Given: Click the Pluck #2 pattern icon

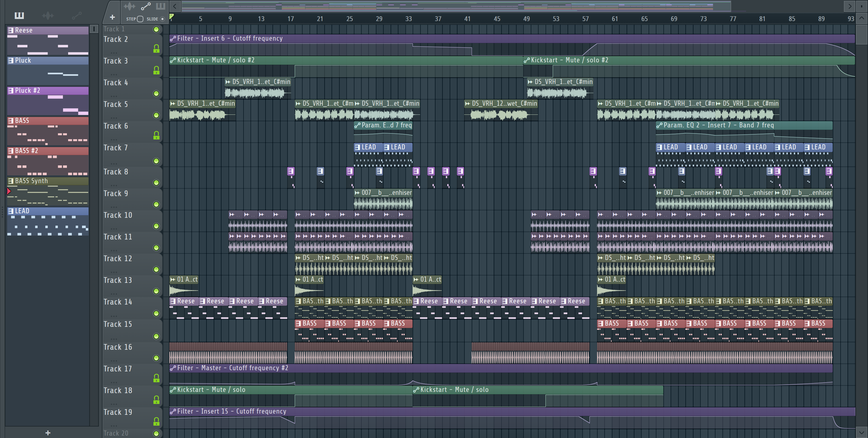Looking at the screenshot, I should pyautogui.click(x=11, y=91).
